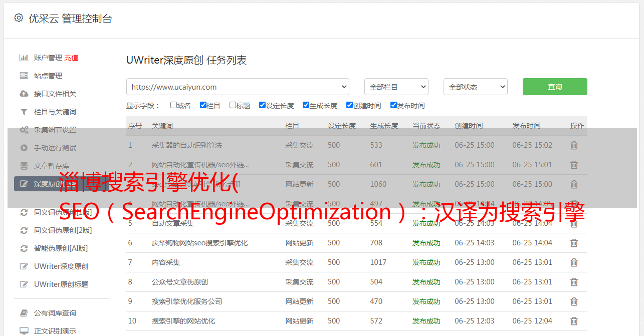Uncheck the 发布时间 field checkbox
644x336 pixels.
pos(393,105)
